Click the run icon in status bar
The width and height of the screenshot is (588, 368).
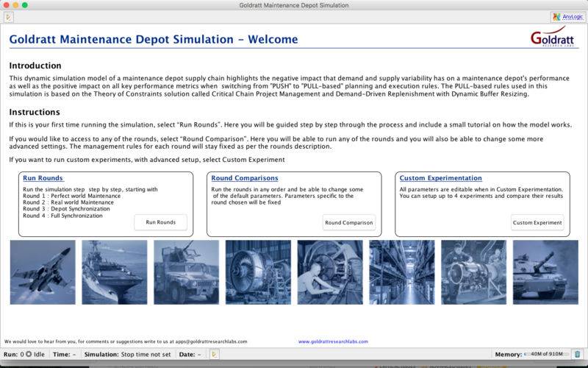pos(214,354)
